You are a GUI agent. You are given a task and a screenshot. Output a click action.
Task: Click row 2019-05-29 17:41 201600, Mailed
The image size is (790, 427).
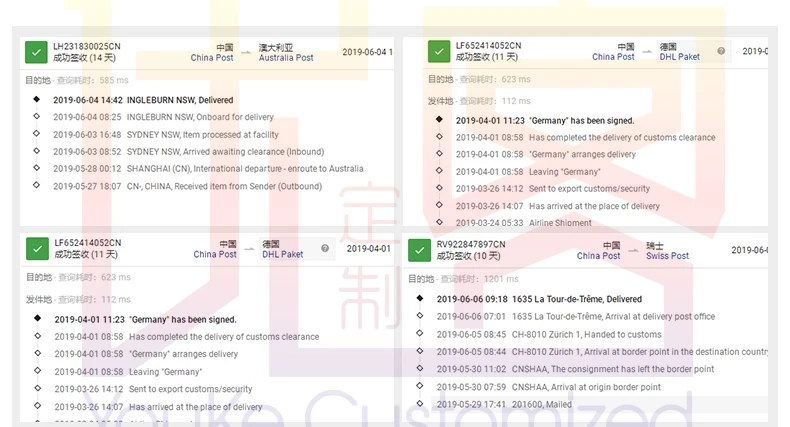tap(504, 404)
